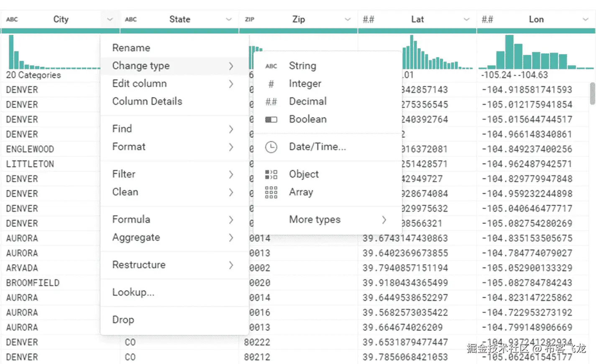Click the toggle icon beside Boolean

pyautogui.click(x=271, y=120)
